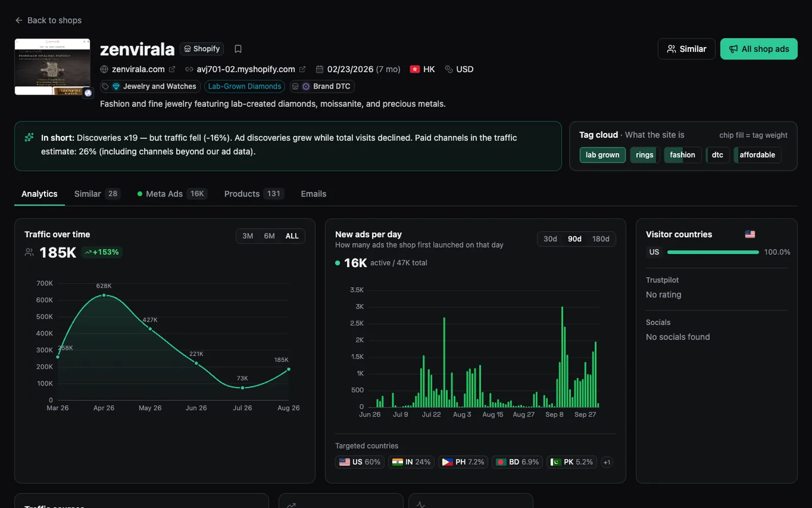Select ALL traffic time range
Image resolution: width=812 pixels, height=508 pixels.
click(292, 236)
